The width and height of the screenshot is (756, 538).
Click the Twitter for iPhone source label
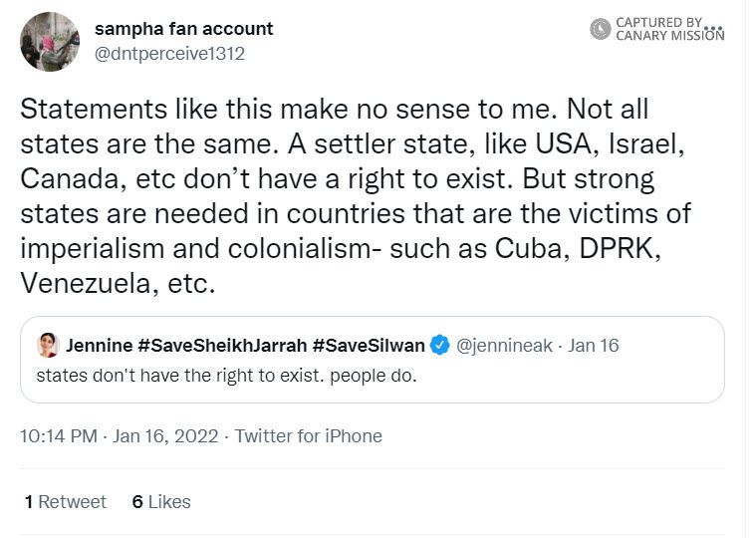point(309,436)
